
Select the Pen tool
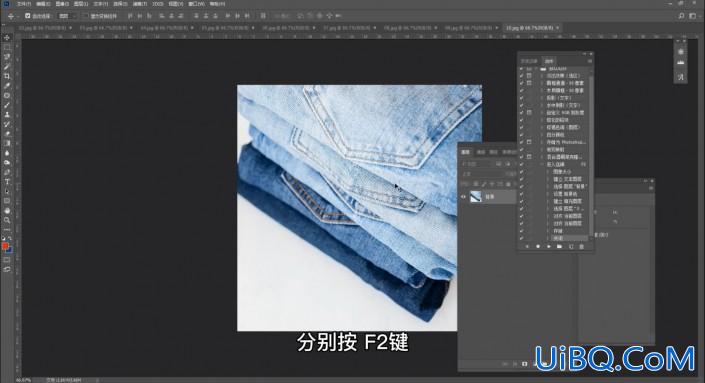point(7,172)
